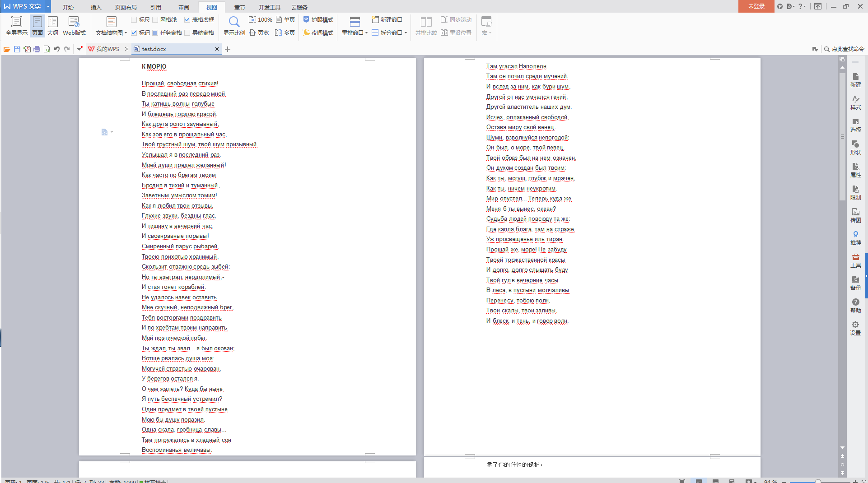The width and height of the screenshot is (868, 483).
Task: Open Selection panel in right sidebar
Action: [x=855, y=125]
